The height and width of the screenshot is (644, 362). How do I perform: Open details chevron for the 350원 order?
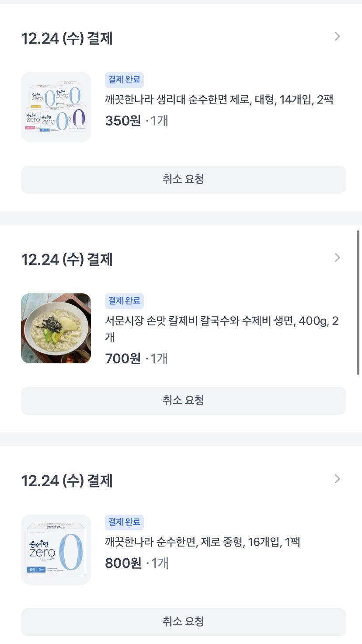pyautogui.click(x=337, y=37)
